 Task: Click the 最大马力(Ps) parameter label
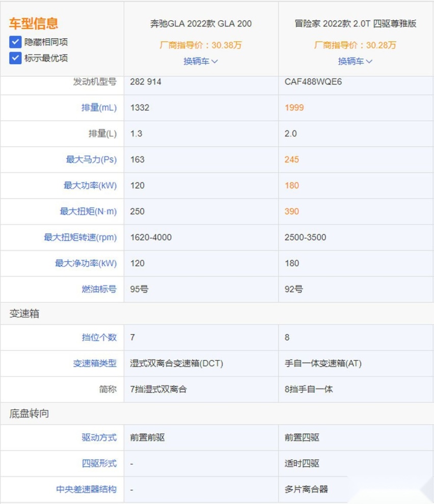91,159
